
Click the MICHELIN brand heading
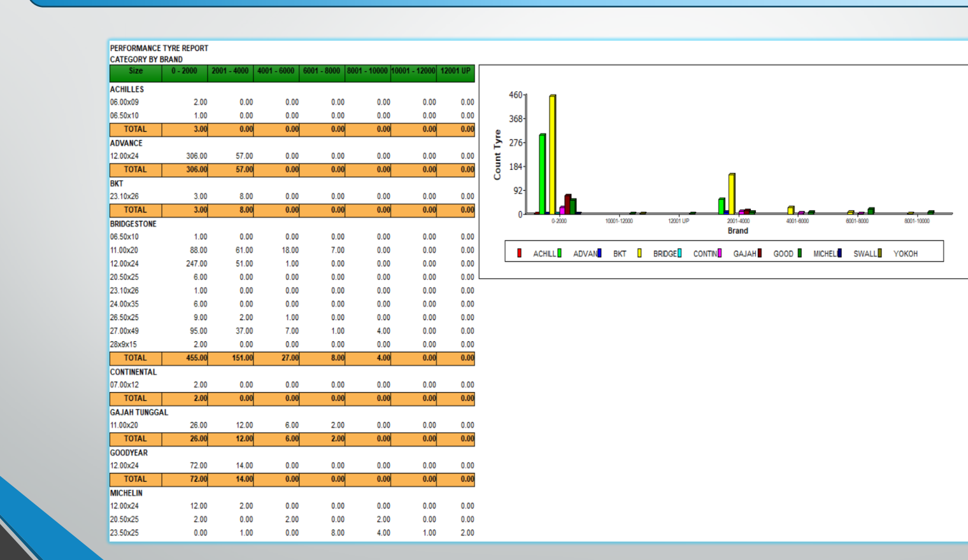[x=126, y=493]
